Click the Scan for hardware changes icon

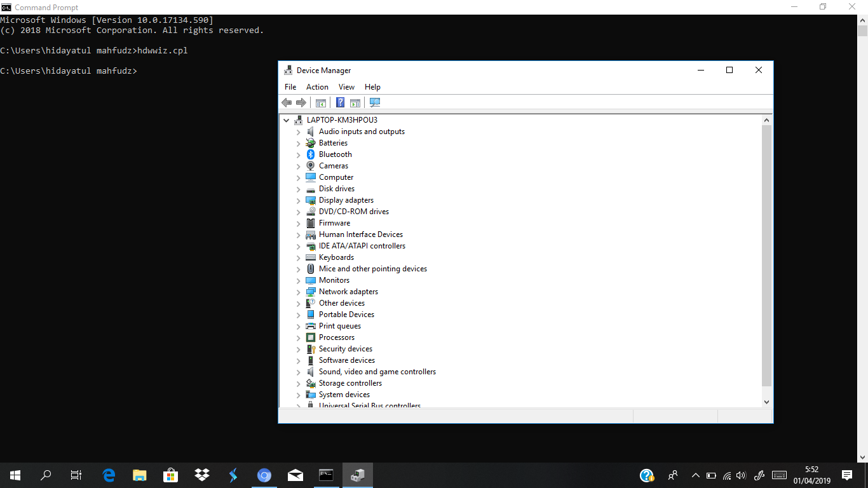(x=375, y=102)
